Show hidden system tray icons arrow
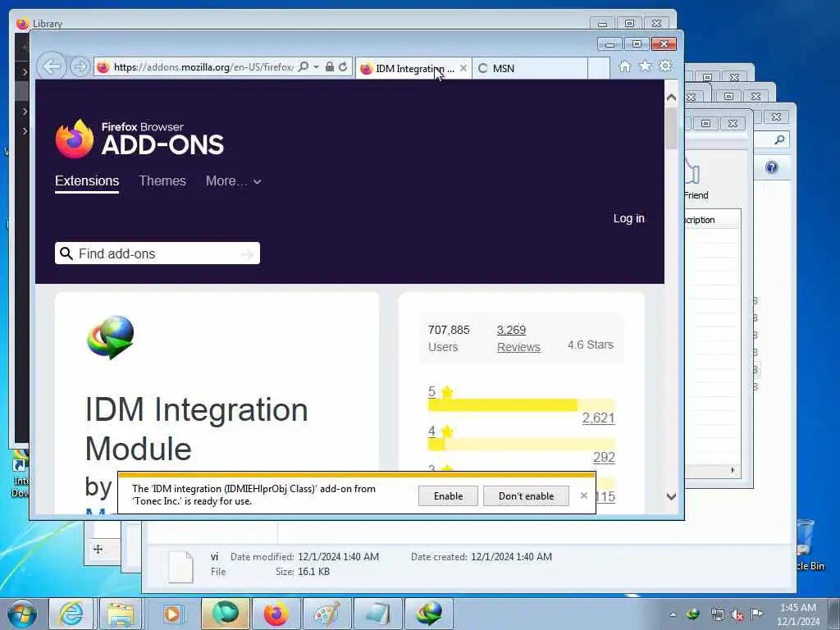The height and width of the screenshot is (630, 840). [x=673, y=614]
